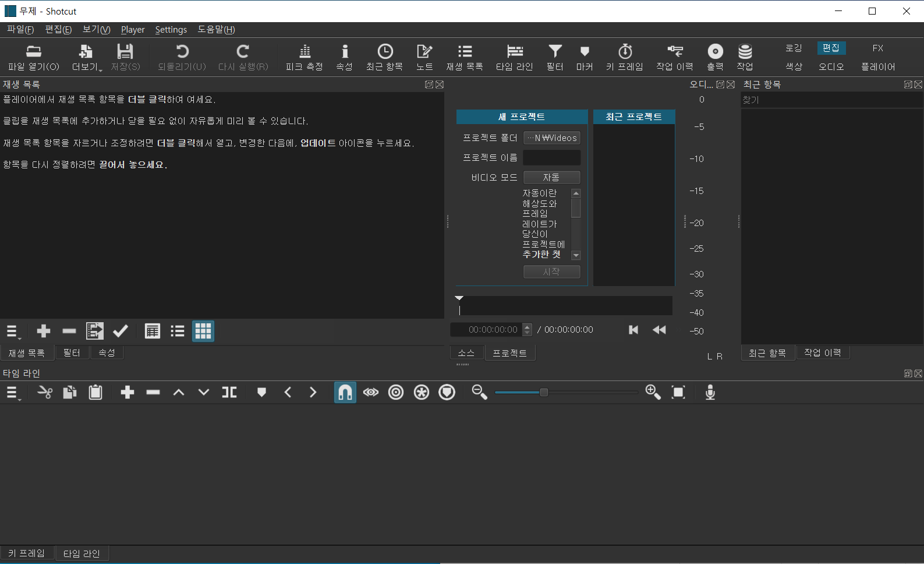This screenshot has height=564, width=924.
Task: Open the 편집 menu
Action: coord(58,29)
